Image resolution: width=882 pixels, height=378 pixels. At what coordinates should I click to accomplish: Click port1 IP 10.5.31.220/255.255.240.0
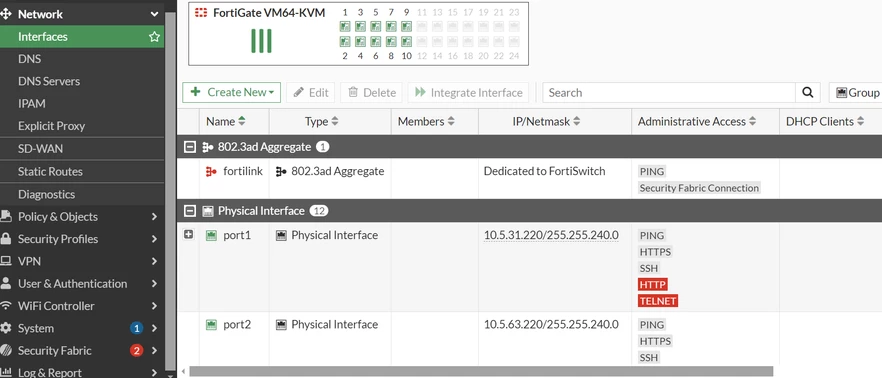coord(551,235)
